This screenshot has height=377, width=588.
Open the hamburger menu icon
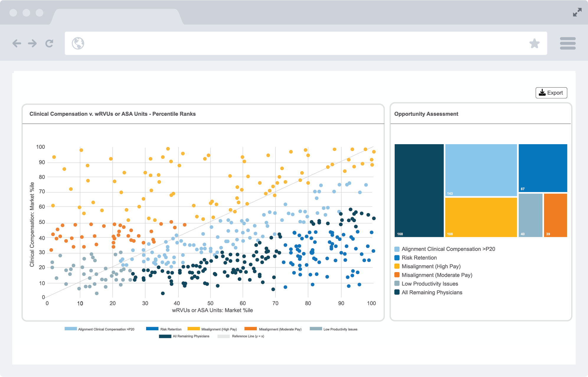[x=567, y=43]
